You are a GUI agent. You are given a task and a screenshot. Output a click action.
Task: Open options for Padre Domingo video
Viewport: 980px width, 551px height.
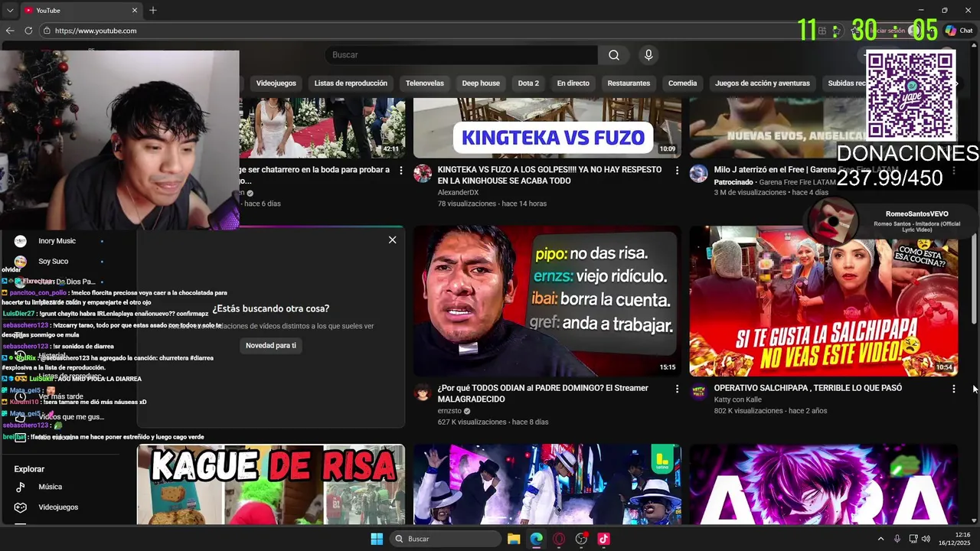pos(677,389)
